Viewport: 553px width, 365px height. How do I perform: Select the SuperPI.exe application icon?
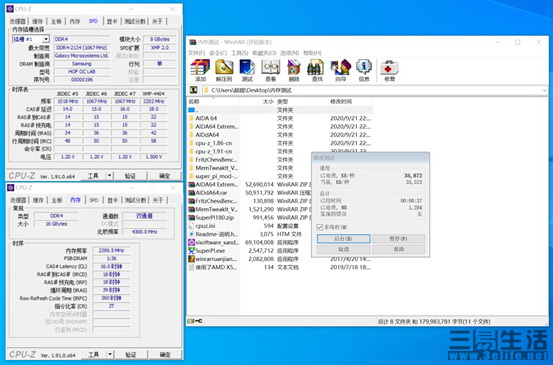tap(192, 251)
